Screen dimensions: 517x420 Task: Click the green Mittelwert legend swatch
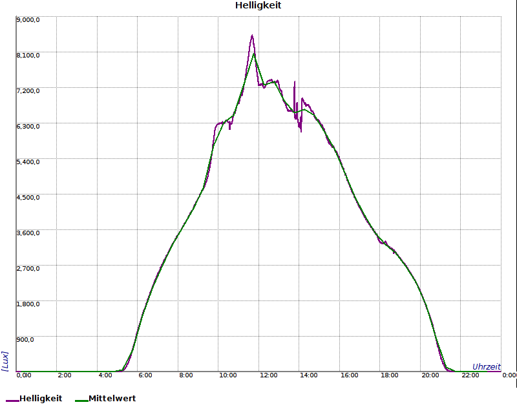click(82, 401)
